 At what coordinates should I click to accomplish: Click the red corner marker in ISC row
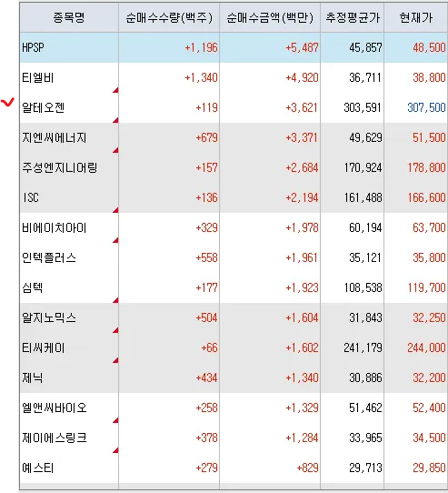[x=116, y=210]
